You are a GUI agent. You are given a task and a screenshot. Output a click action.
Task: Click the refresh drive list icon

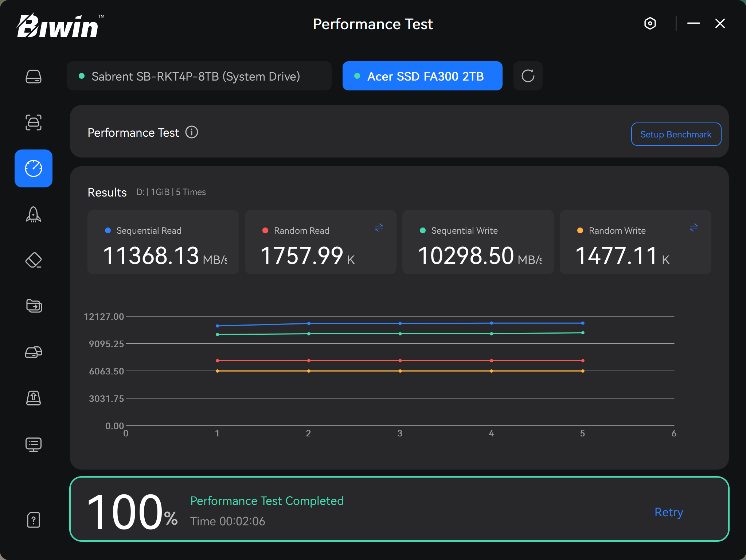pos(528,76)
